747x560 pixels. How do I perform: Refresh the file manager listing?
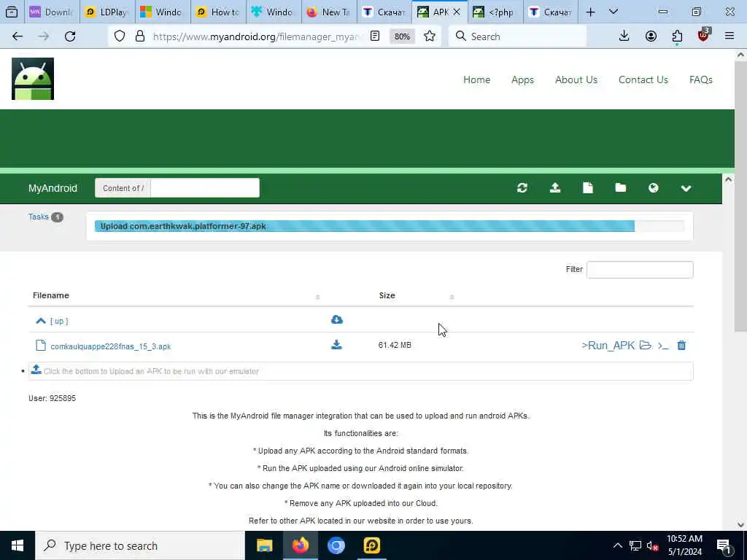click(x=522, y=188)
